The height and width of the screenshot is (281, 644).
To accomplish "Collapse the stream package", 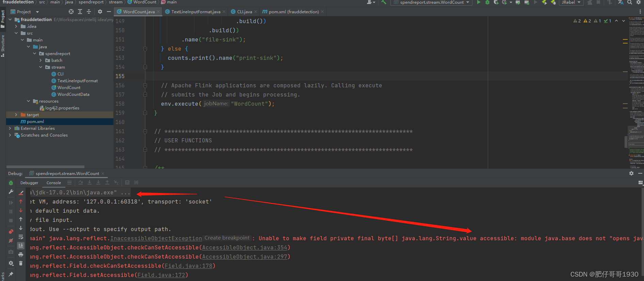I will 41,67.
